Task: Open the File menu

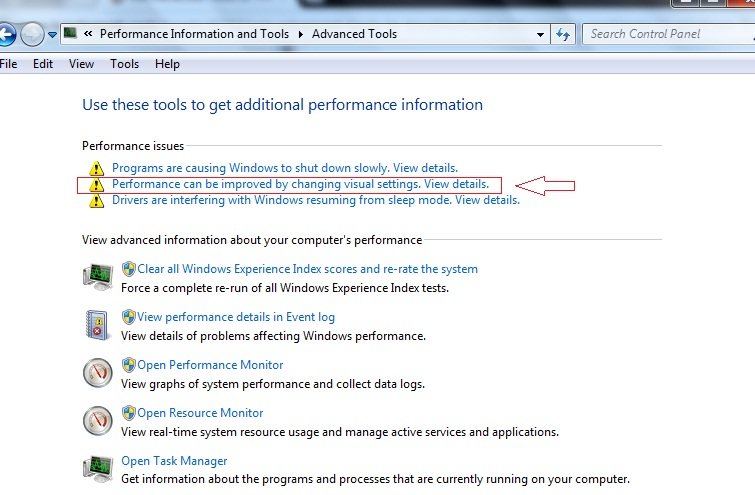Action: [9, 64]
